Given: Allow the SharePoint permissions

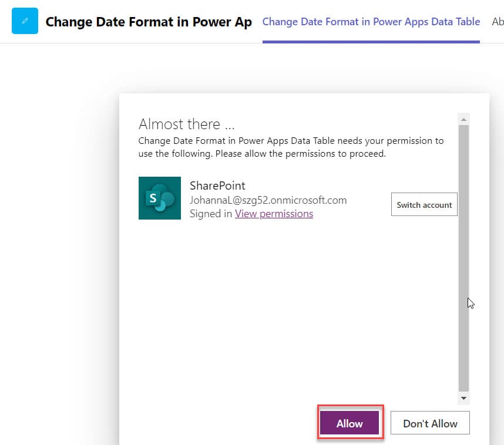Looking at the screenshot, I should pyautogui.click(x=350, y=423).
